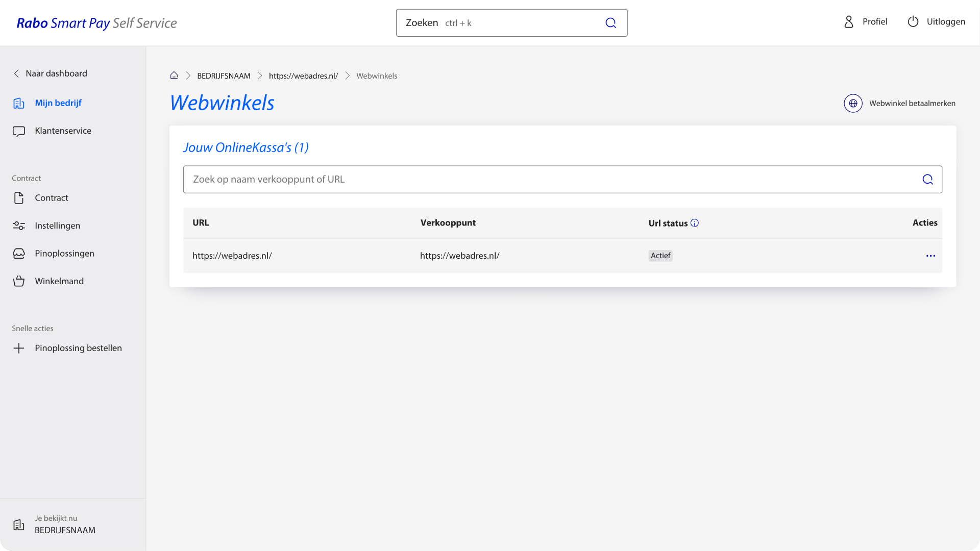
Task: Open the actions ellipsis menu for webadres.nl
Action: pos(931,256)
